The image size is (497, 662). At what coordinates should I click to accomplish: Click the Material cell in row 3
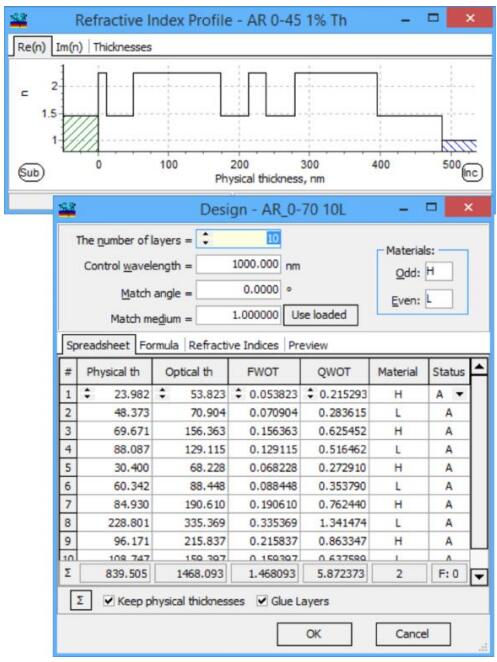(398, 431)
